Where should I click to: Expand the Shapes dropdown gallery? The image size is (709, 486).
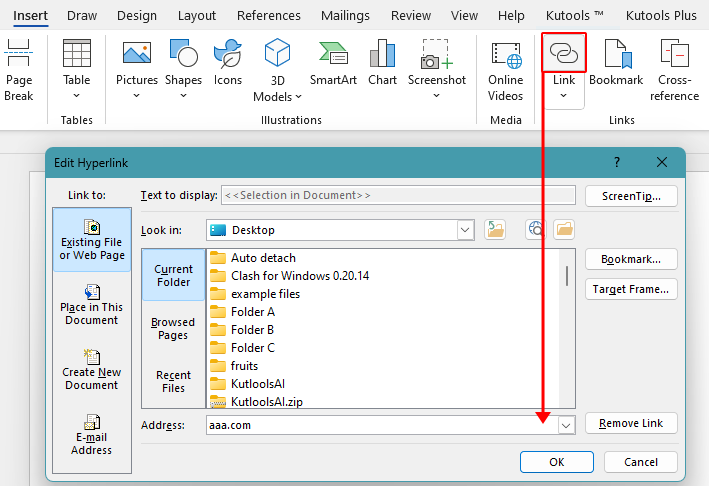click(x=183, y=96)
